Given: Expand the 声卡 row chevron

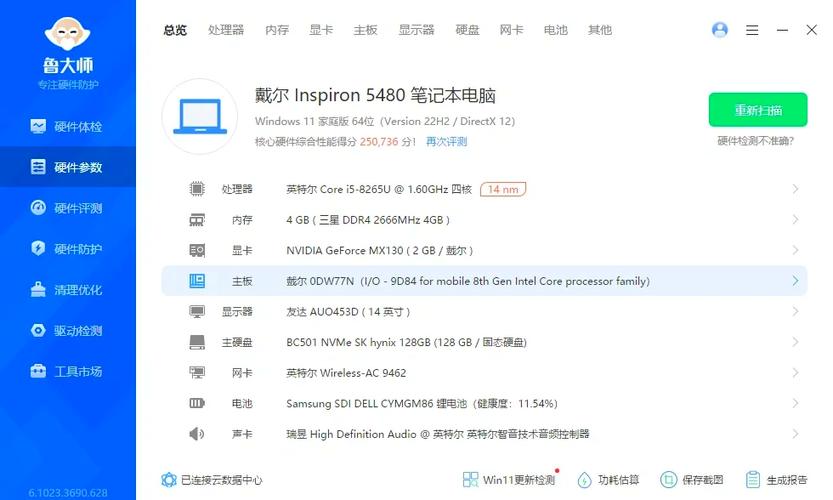Looking at the screenshot, I should point(795,434).
